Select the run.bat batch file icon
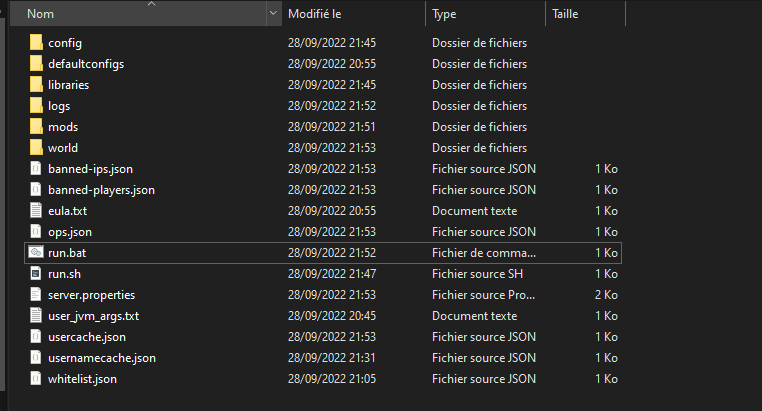The width and height of the screenshot is (762, 411). 36,253
